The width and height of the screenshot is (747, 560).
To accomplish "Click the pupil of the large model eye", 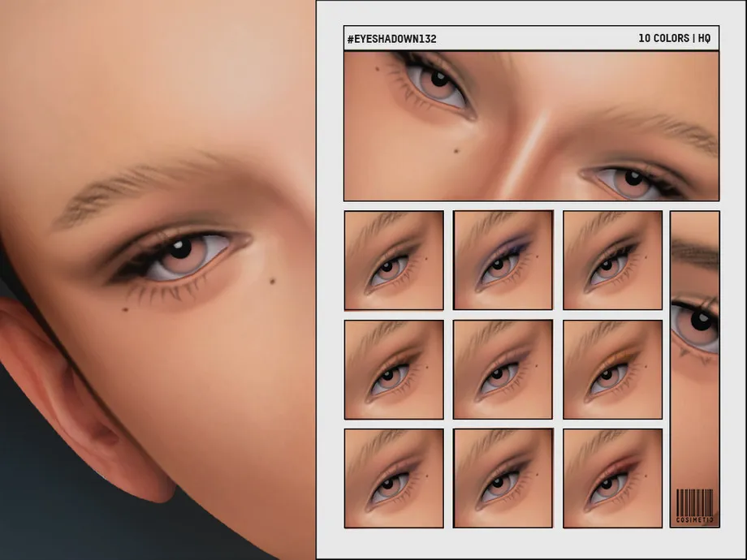I will tap(179, 247).
